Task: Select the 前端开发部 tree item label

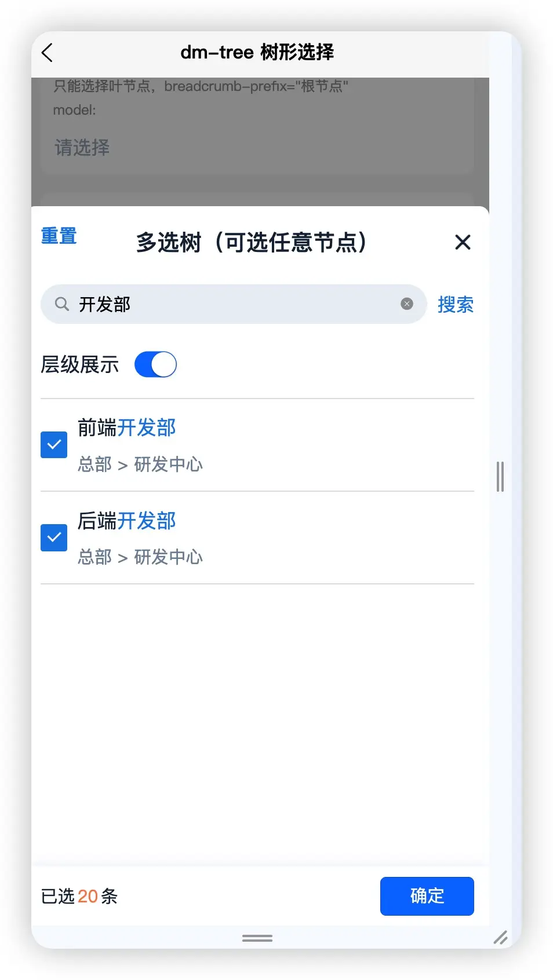Action: pyautogui.click(x=127, y=428)
